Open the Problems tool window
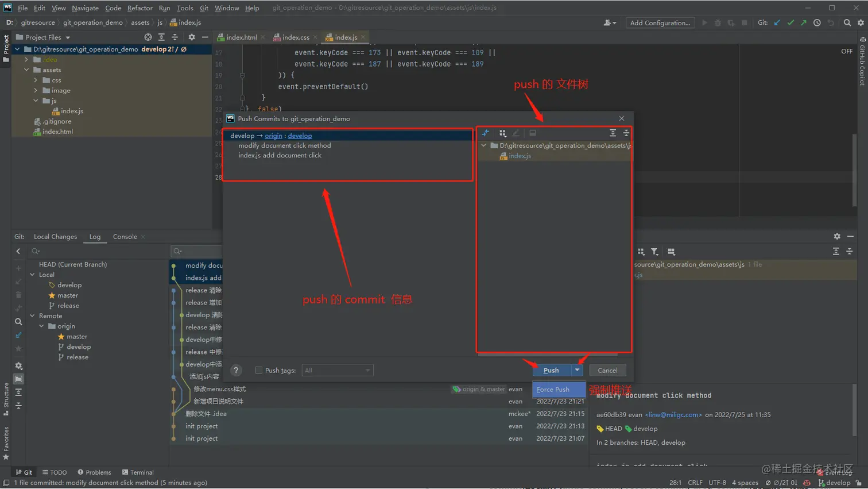This screenshot has width=868, height=489. point(95,472)
